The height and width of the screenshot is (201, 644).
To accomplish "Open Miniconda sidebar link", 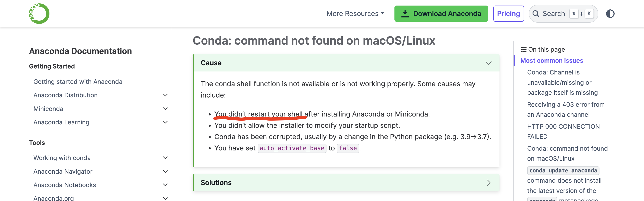I will click(x=48, y=109).
